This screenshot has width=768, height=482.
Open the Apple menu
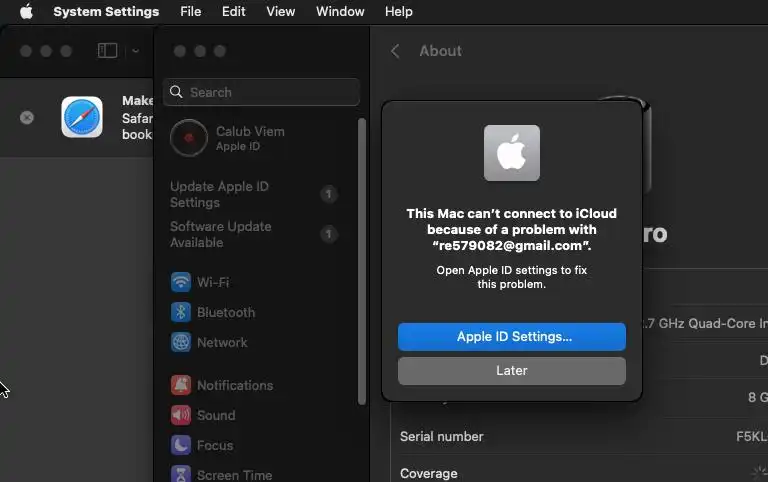click(26, 11)
